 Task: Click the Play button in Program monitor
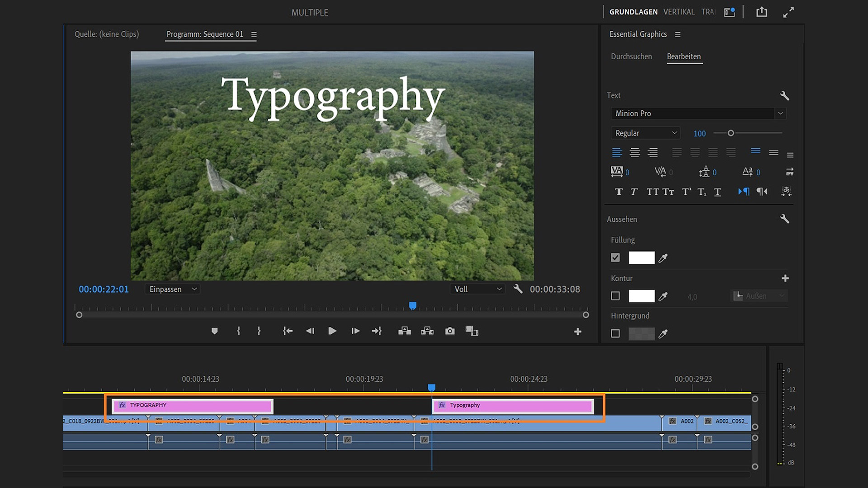coord(332,331)
